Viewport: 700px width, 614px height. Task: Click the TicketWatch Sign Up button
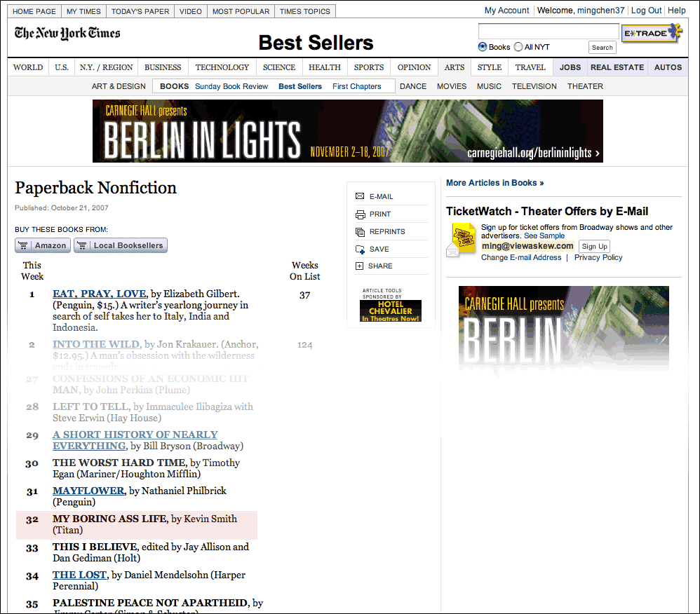[595, 246]
